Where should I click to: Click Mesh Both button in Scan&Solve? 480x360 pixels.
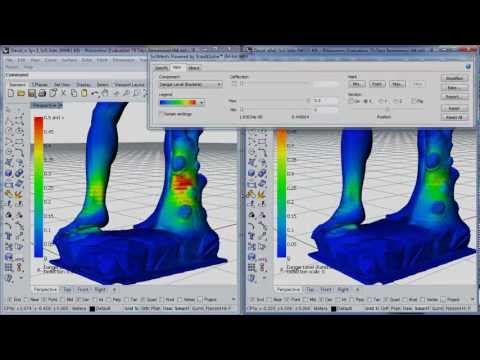(377, 84)
